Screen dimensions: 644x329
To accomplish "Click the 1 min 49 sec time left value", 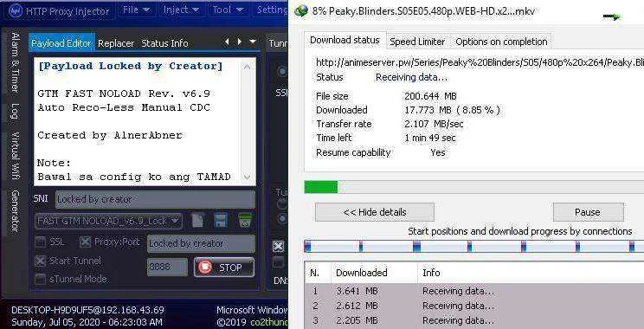I will [x=430, y=138].
